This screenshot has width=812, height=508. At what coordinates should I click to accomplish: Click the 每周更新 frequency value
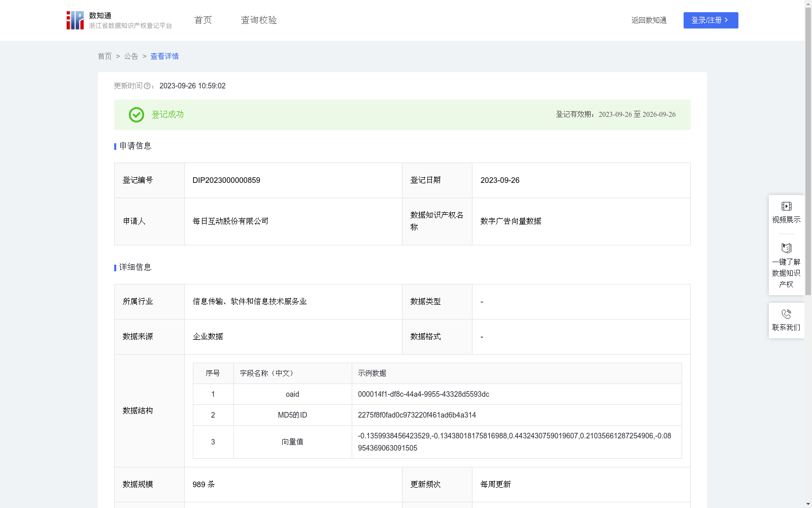pyautogui.click(x=495, y=484)
